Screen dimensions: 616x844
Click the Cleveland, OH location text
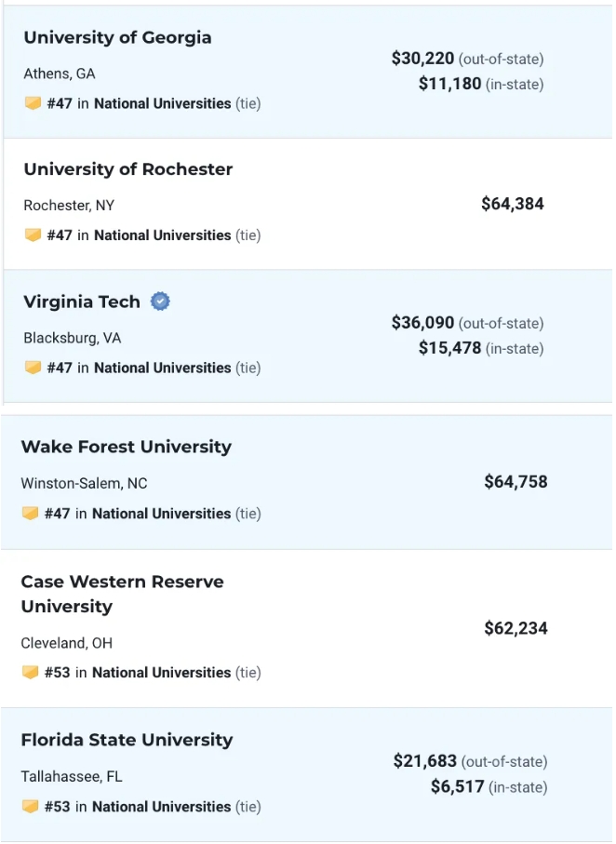pos(66,643)
